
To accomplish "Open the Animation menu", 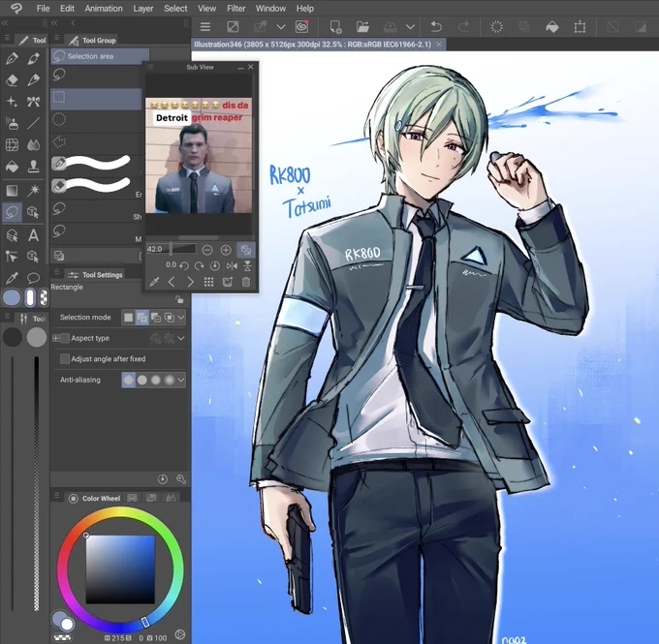I will [104, 9].
